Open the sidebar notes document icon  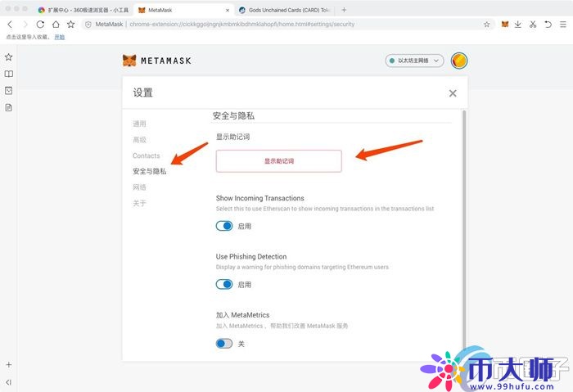click(9, 107)
